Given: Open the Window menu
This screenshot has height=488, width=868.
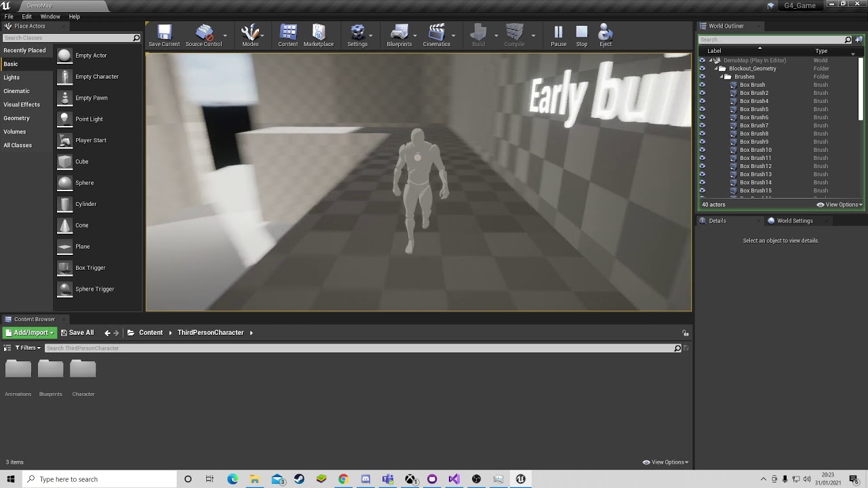Looking at the screenshot, I should tap(50, 16).
